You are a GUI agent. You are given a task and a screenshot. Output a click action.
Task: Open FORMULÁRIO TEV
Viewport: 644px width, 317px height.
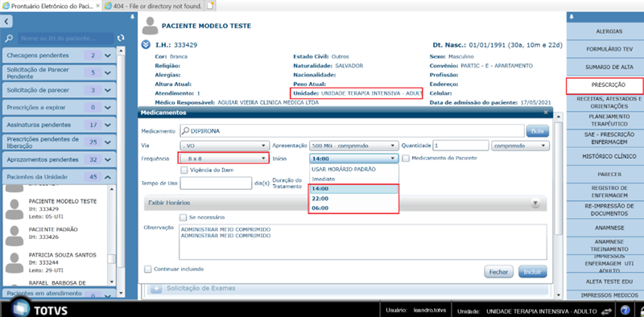tap(609, 49)
